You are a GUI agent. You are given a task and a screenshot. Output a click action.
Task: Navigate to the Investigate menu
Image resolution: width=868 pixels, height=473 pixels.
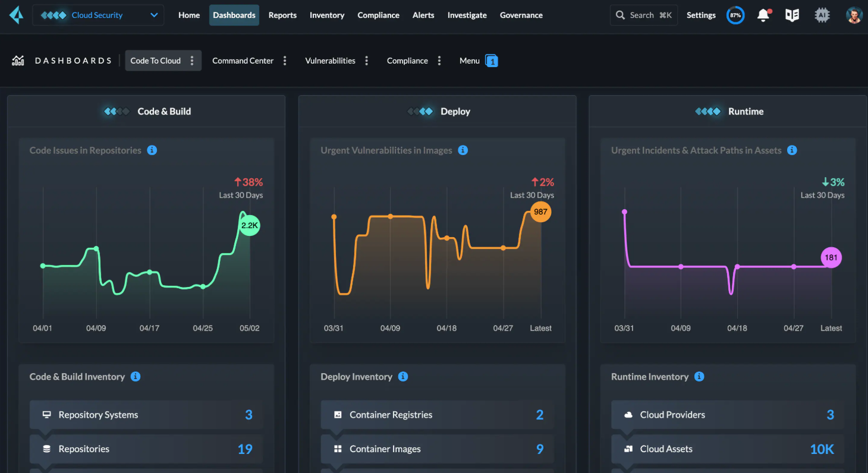tap(467, 15)
